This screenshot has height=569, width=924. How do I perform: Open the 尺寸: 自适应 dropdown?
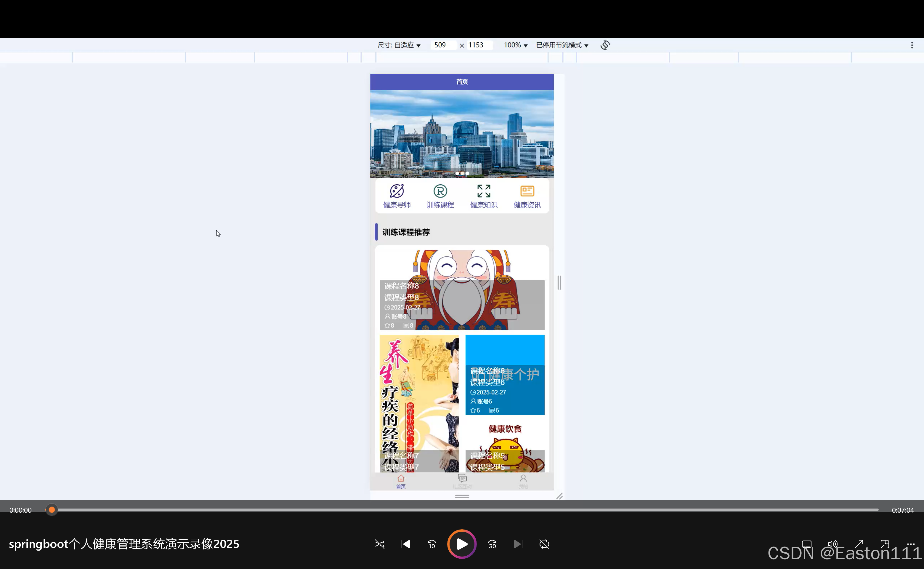[399, 45]
